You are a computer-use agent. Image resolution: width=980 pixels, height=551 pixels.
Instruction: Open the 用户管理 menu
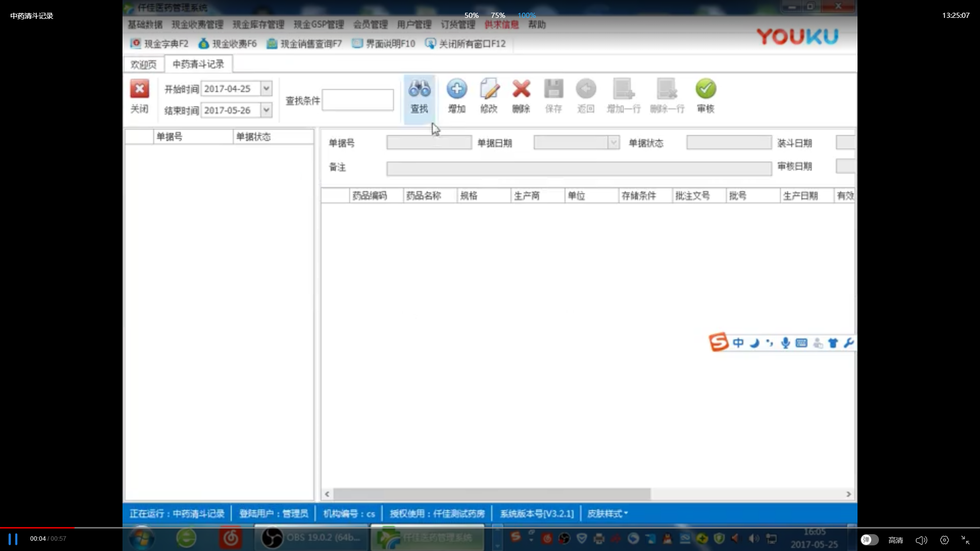point(414,24)
